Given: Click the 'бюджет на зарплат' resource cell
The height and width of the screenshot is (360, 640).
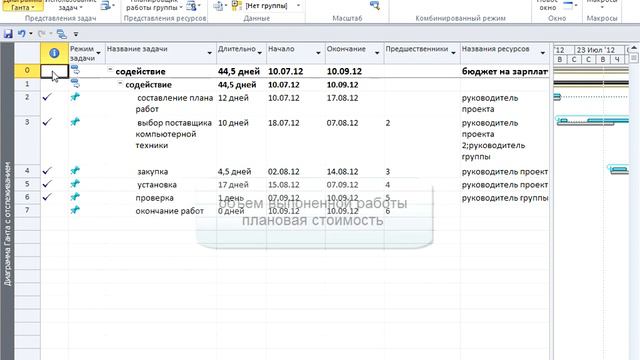Looking at the screenshot, I should pyautogui.click(x=504, y=71).
